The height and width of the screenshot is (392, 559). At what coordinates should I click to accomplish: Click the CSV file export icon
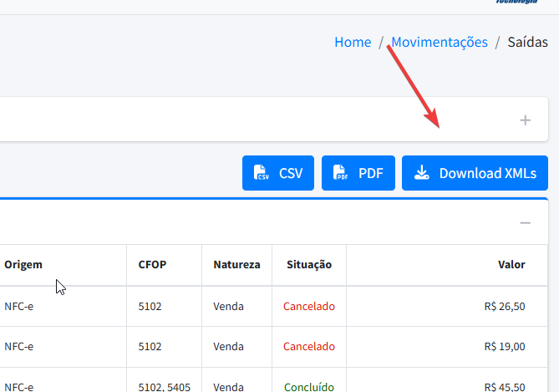click(x=262, y=173)
